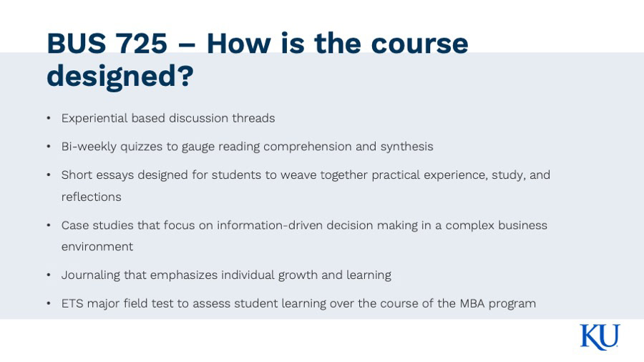This screenshot has width=644, height=362.
Task: Click bullet marker before 'ETS major'
Action: 49,303
